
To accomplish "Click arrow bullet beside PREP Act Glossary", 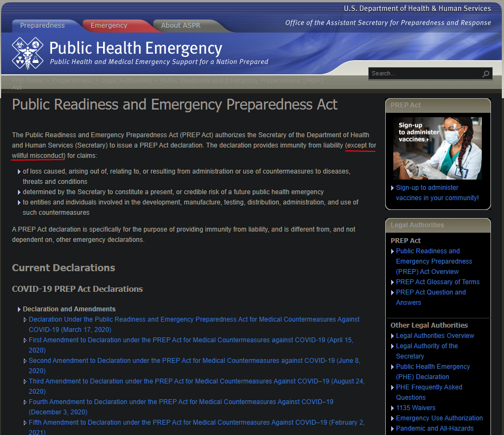I will click(x=392, y=283).
